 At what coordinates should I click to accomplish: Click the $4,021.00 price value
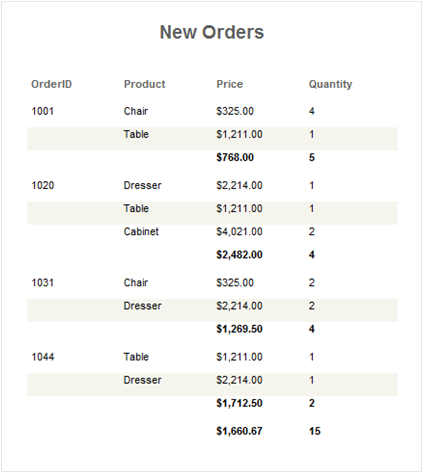(x=239, y=232)
